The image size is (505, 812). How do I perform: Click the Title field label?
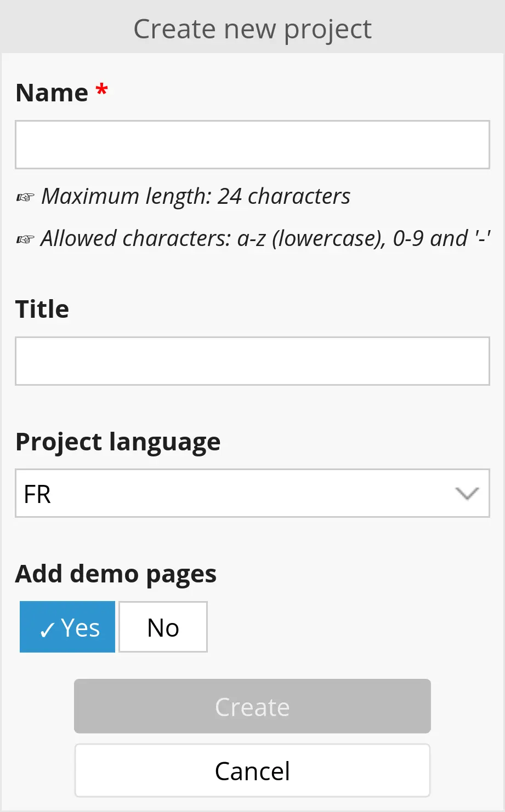[42, 309]
